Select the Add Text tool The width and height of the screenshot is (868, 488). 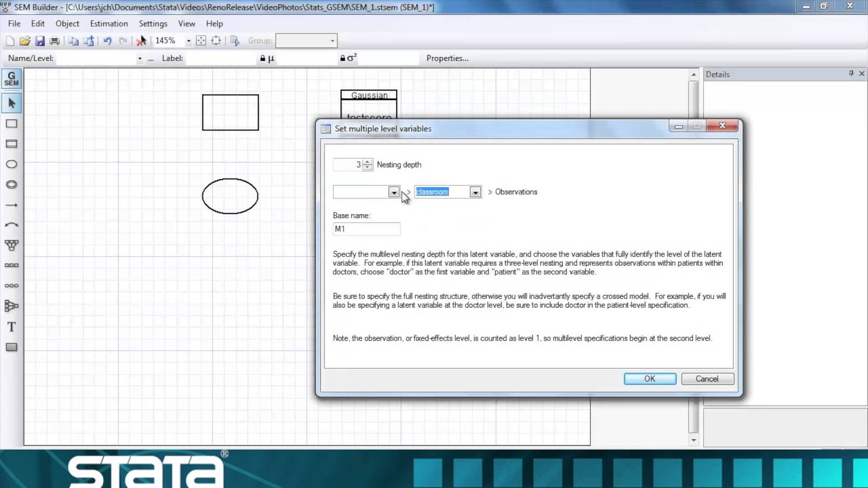point(12,327)
